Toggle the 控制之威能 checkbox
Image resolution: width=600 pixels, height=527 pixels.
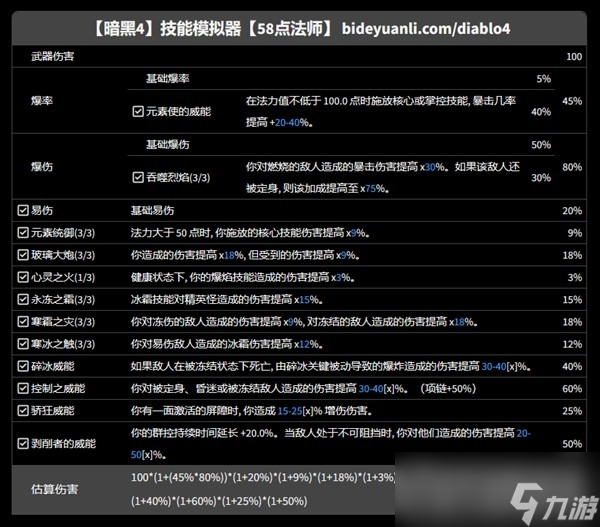23,388
